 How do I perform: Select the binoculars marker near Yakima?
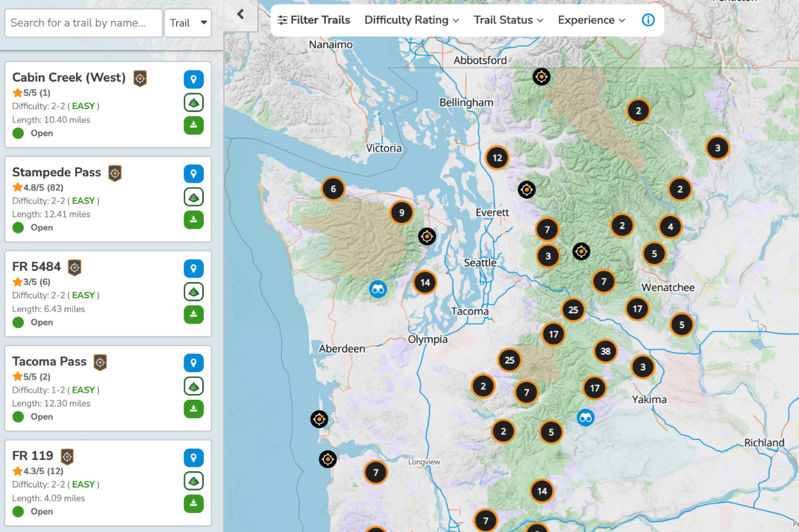click(586, 418)
